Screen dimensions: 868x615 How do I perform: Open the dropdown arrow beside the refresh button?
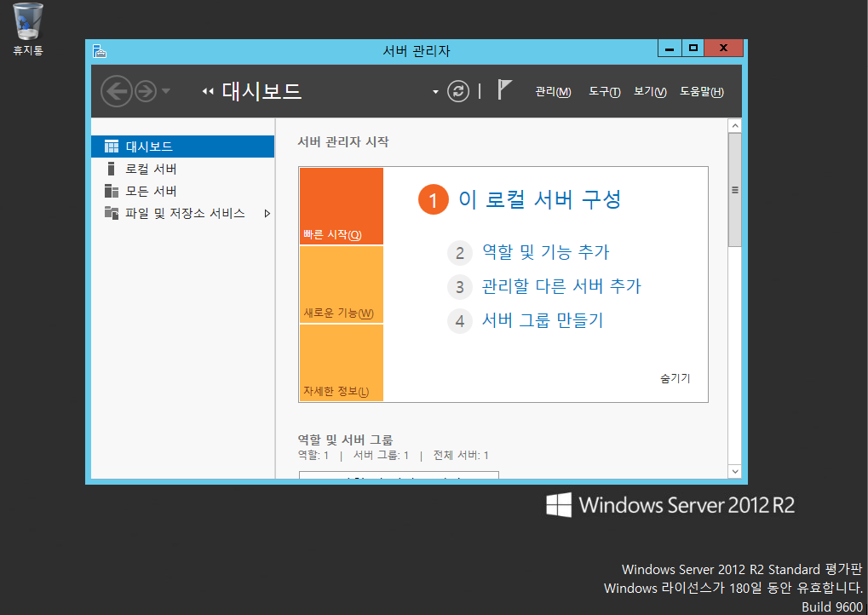click(435, 92)
